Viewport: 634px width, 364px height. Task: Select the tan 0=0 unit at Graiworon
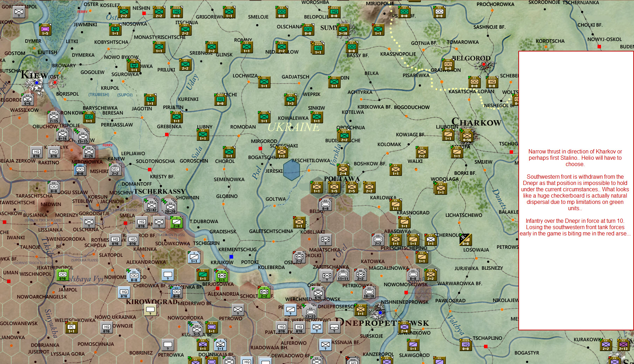(448, 64)
